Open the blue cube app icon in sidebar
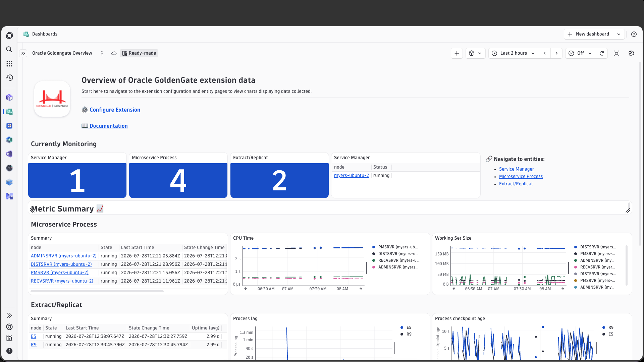The width and height of the screenshot is (644, 362). click(9, 182)
